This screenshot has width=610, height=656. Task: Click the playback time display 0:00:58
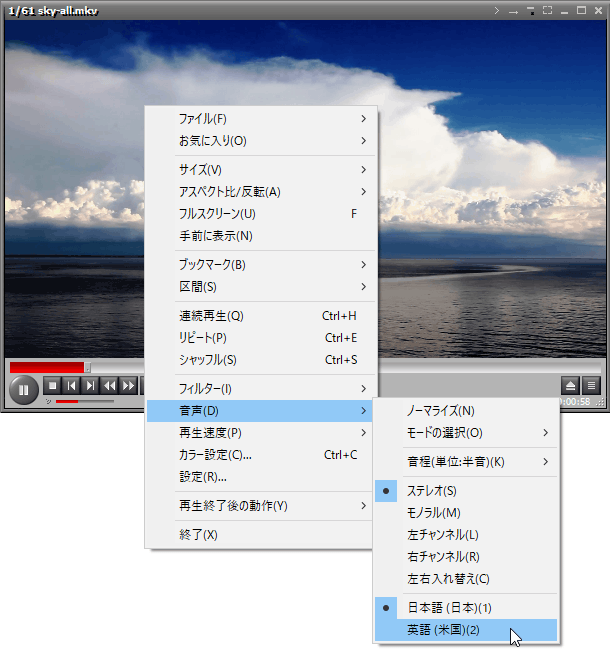coord(575,402)
